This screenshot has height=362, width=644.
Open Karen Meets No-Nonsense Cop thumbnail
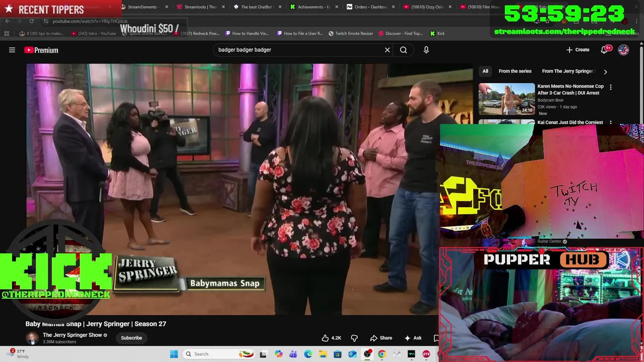point(507,99)
